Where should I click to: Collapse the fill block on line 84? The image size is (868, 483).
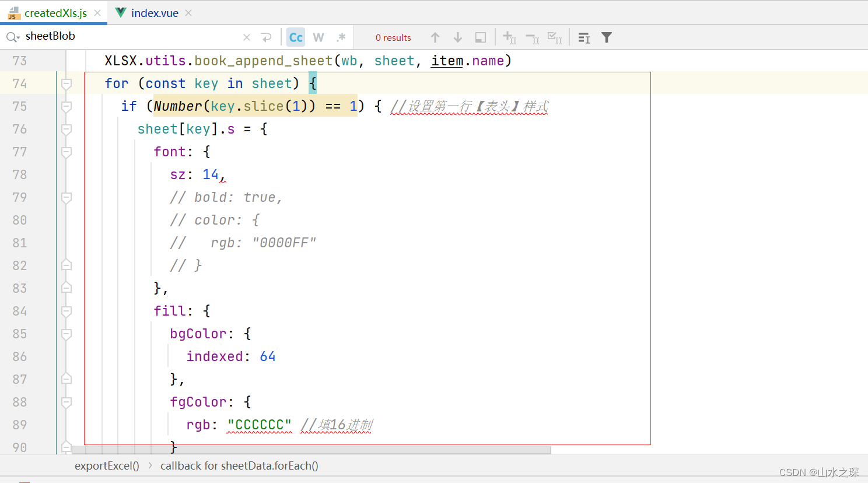[x=66, y=311]
